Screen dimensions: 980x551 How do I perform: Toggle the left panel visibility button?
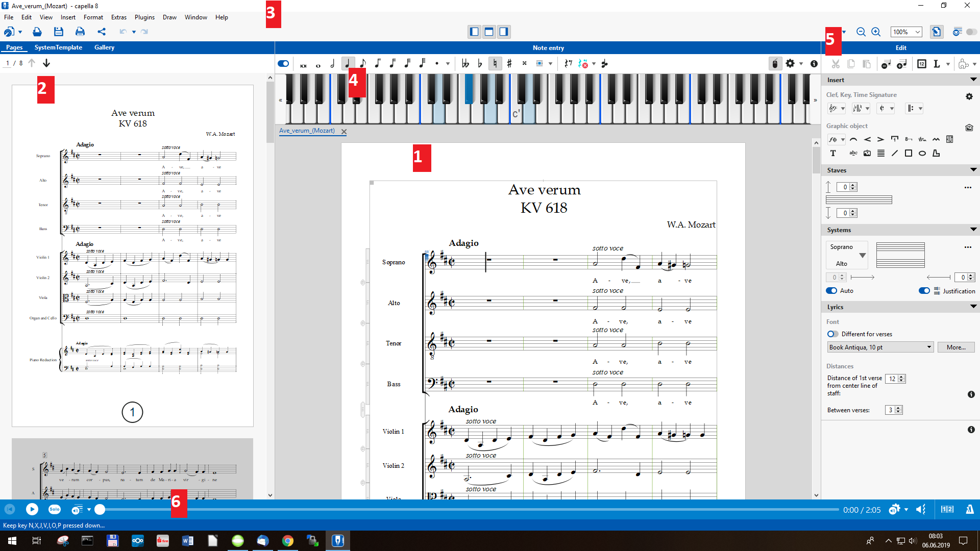[474, 32]
